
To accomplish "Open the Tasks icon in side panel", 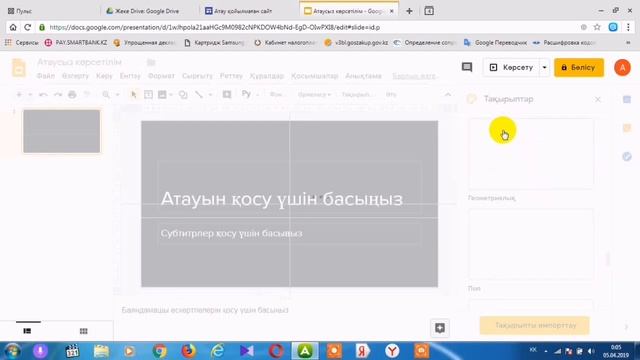I will point(627,156).
